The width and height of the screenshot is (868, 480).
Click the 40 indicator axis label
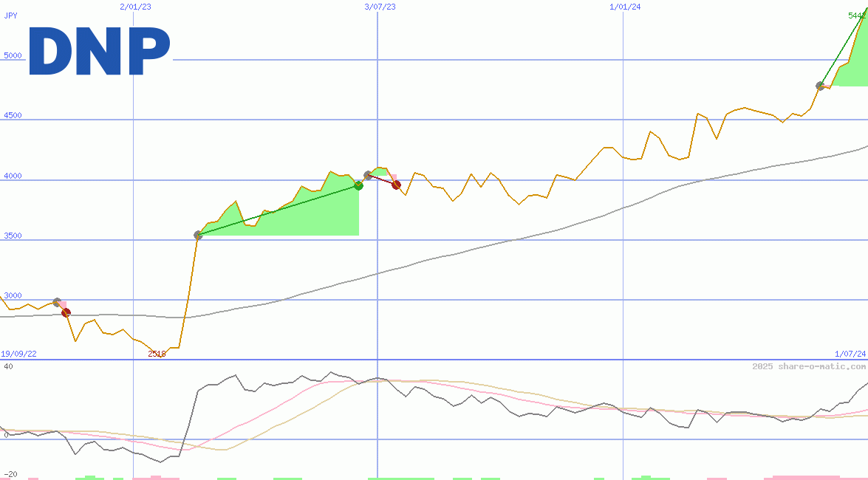tap(8, 366)
